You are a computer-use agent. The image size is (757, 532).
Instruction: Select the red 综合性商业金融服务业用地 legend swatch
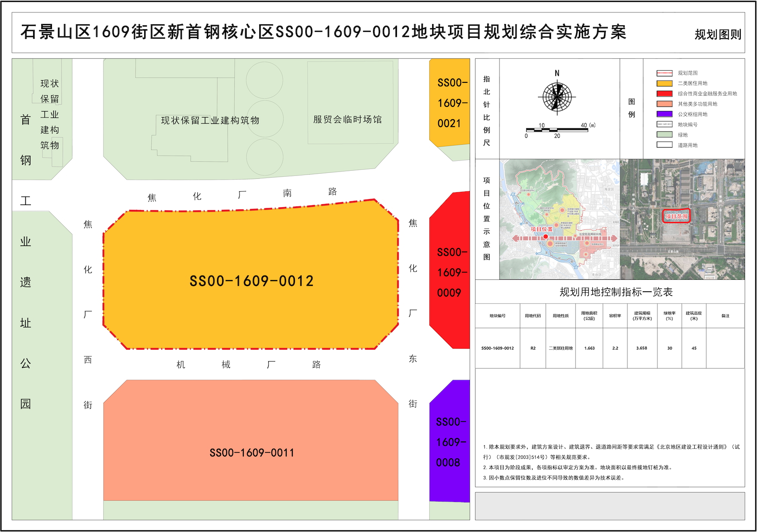(664, 94)
